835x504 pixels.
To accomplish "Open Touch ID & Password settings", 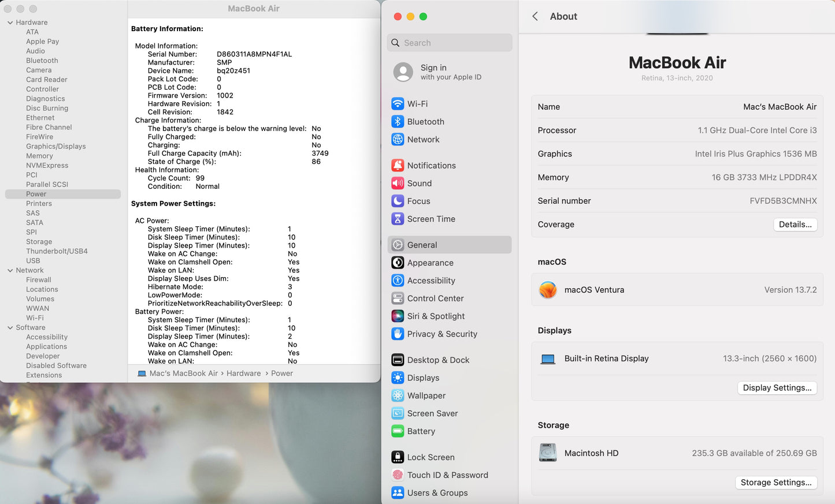I will click(448, 475).
